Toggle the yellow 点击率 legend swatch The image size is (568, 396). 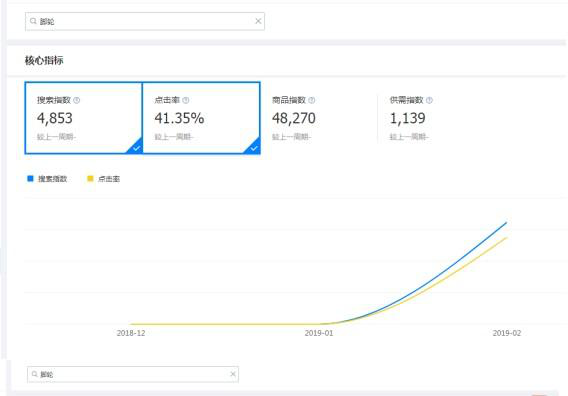tap(90, 178)
